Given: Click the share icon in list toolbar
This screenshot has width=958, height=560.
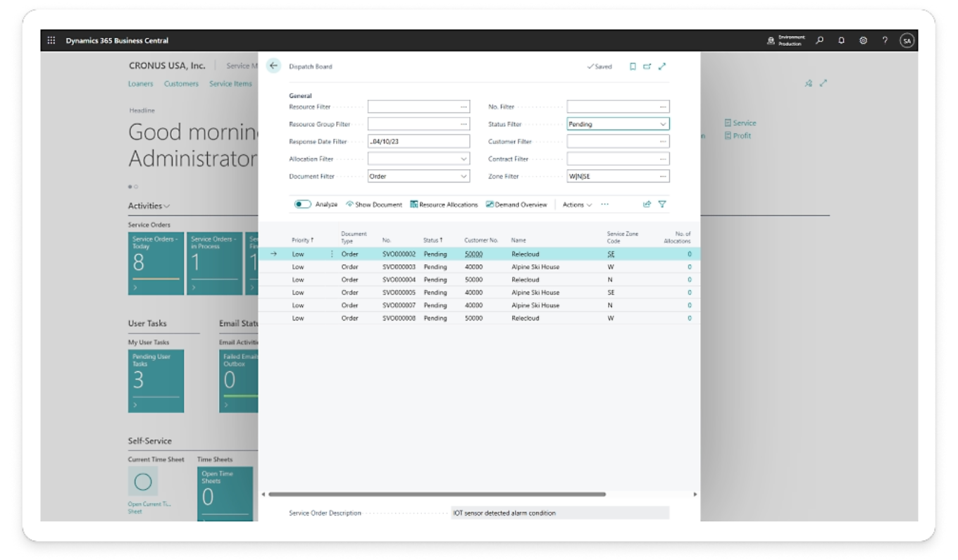Looking at the screenshot, I should (x=647, y=204).
